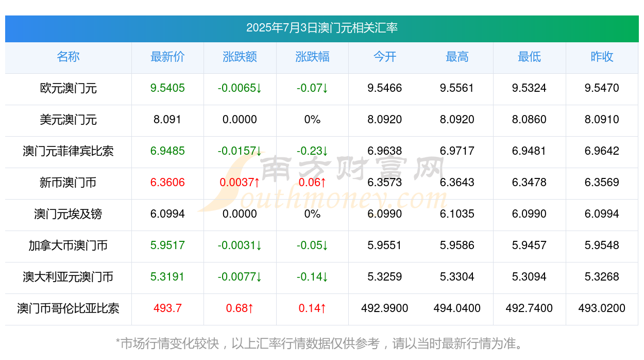Click high value 5.9586

pos(457,246)
